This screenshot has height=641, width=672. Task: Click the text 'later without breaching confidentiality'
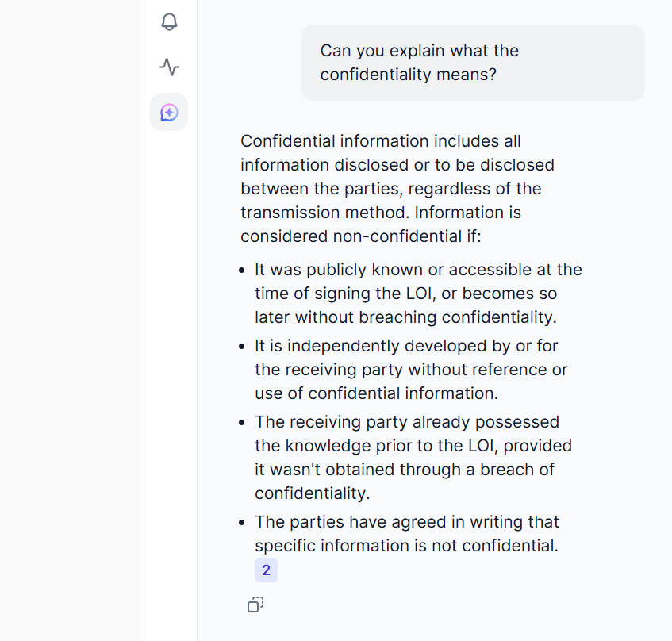[405, 317]
